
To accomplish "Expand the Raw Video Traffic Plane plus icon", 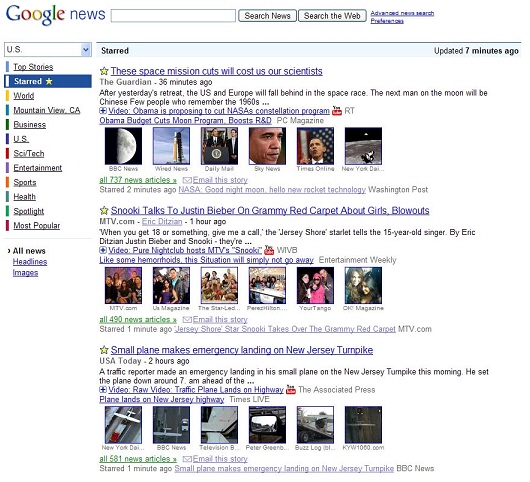I will coord(103,389).
